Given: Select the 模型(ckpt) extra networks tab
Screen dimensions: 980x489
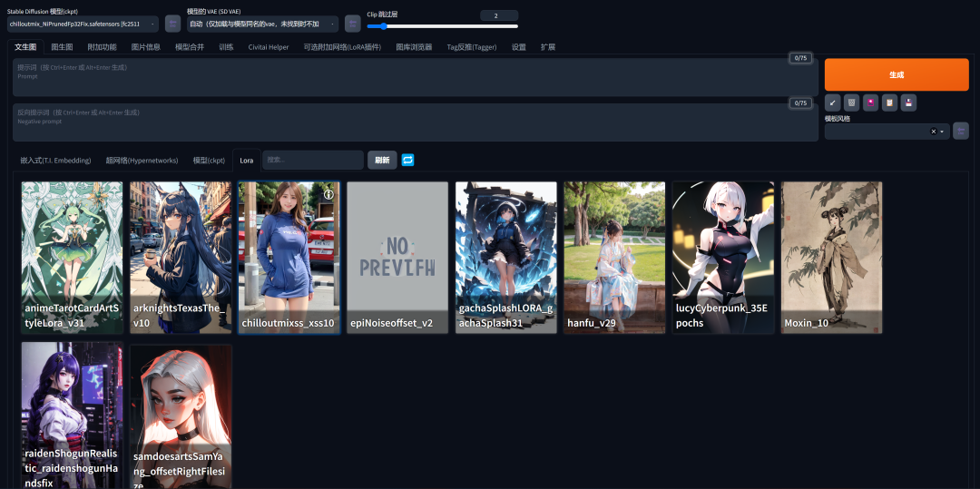Looking at the screenshot, I should tap(209, 161).
